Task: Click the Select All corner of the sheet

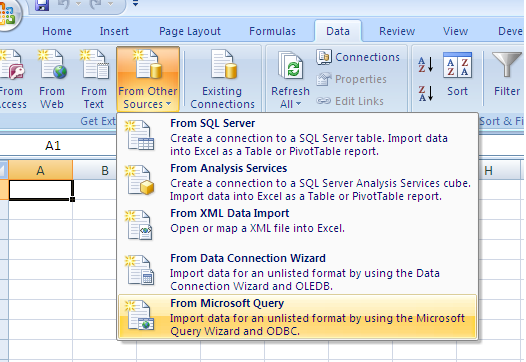Action: [3, 170]
